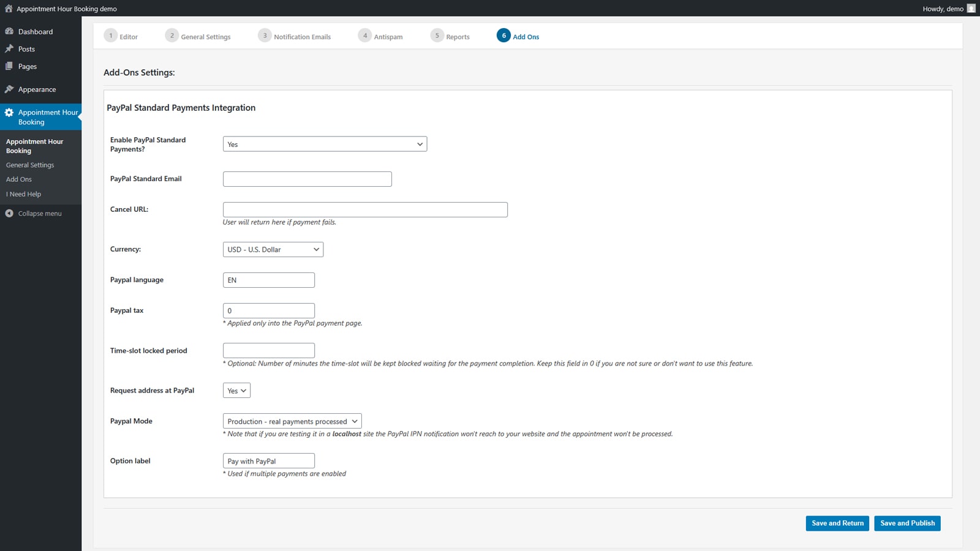The width and height of the screenshot is (980, 551).
Task: Click step 3 circle for Notification Emails
Action: coord(265,36)
